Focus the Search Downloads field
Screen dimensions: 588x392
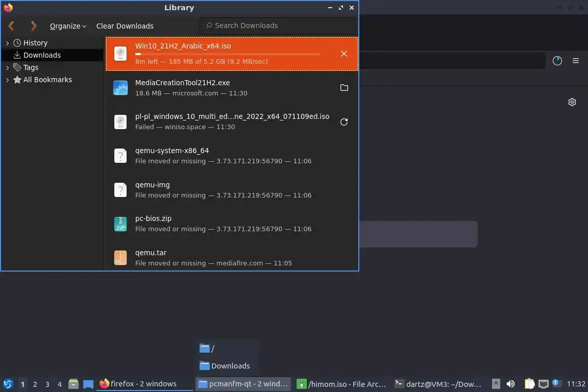[x=278, y=26]
